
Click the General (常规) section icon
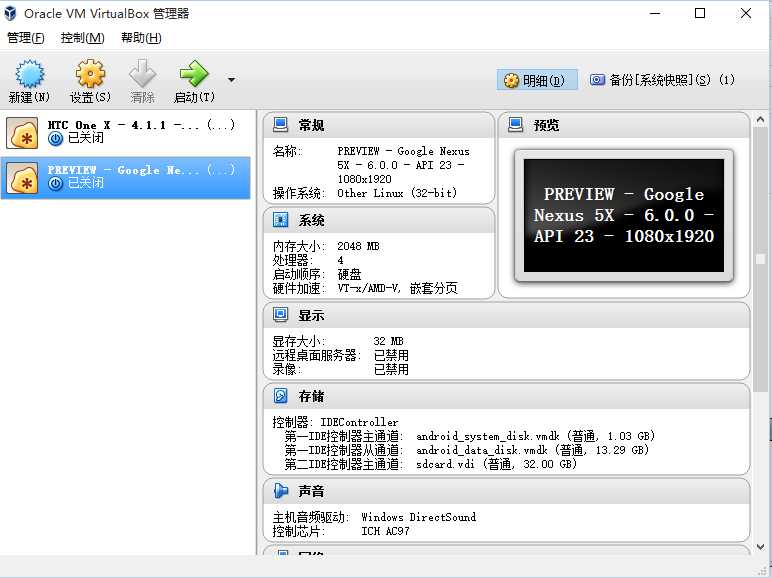point(280,125)
